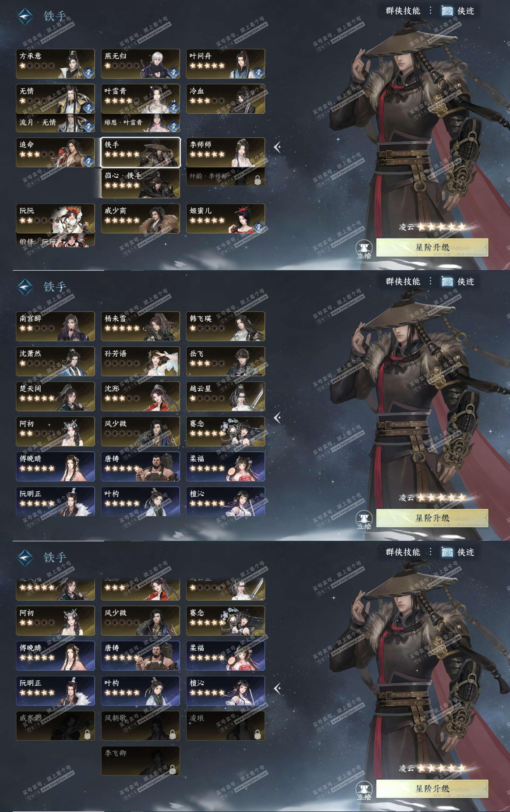The height and width of the screenshot is (812, 510).
Task: Click the lock icon on 纤韵·李师师
Action: click(258, 179)
